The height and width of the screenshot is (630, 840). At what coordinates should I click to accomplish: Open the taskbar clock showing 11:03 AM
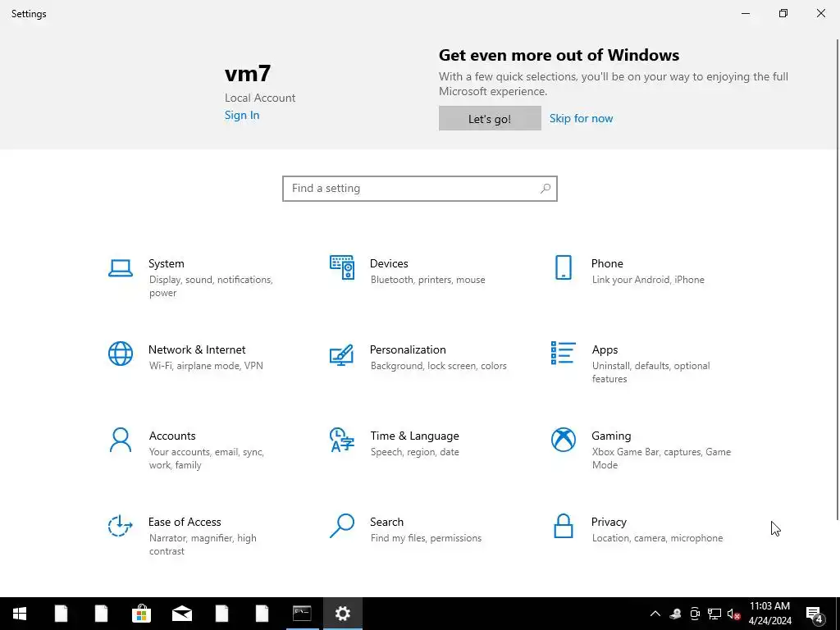[769, 614]
